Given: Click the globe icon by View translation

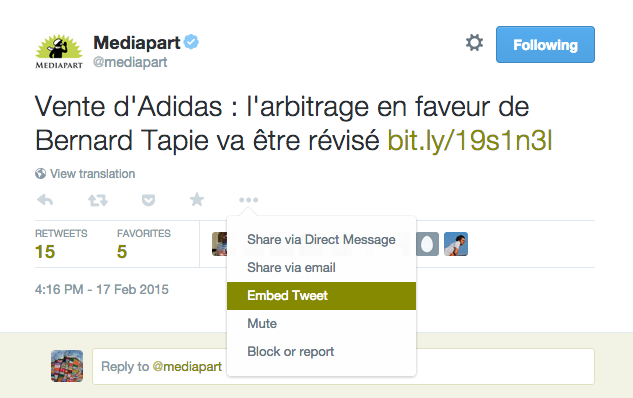Looking at the screenshot, I should click(x=40, y=174).
